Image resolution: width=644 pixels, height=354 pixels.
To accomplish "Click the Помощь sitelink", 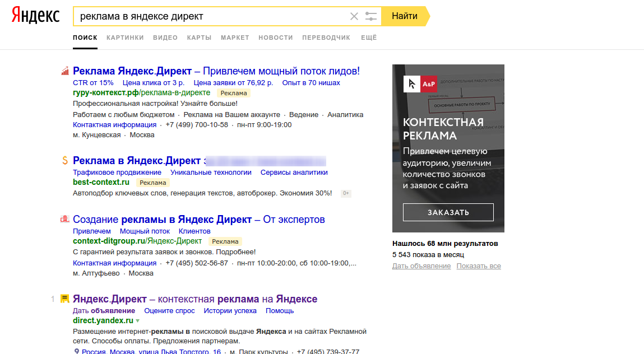I will 280,311.
